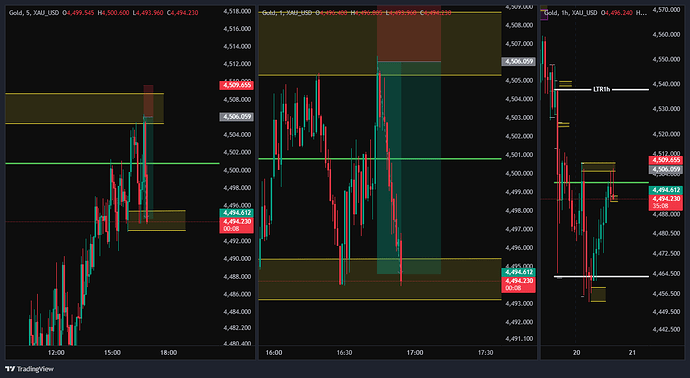Click 17:30 on 1-minute chart time axis
Image resolution: width=690 pixels, height=378 pixels.
(485, 352)
